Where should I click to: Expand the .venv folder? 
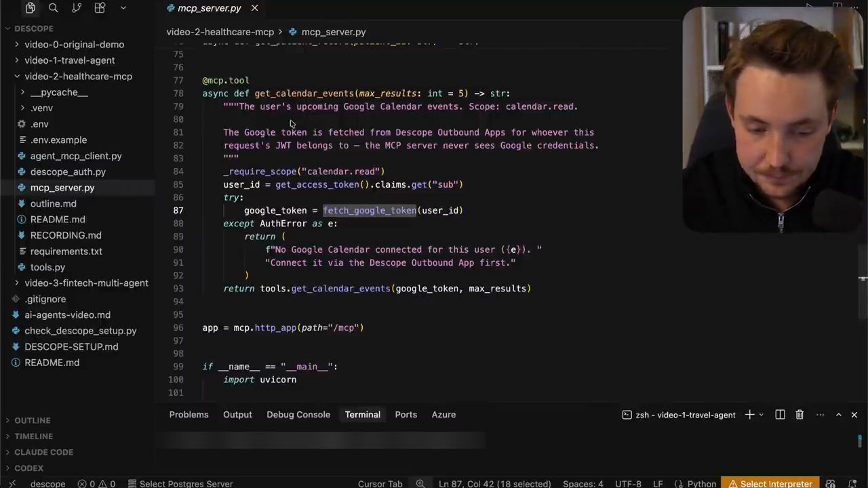coord(41,108)
